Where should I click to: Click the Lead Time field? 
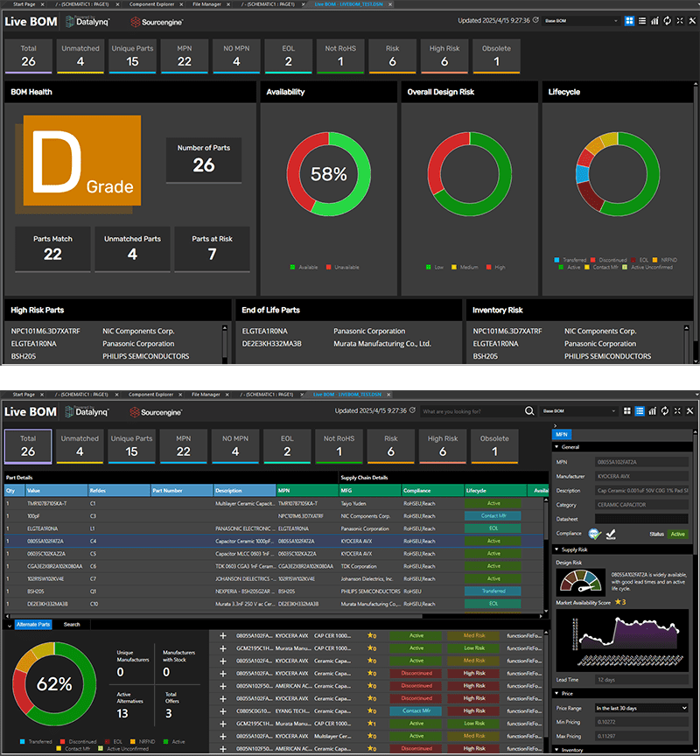click(x=641, y=680)
